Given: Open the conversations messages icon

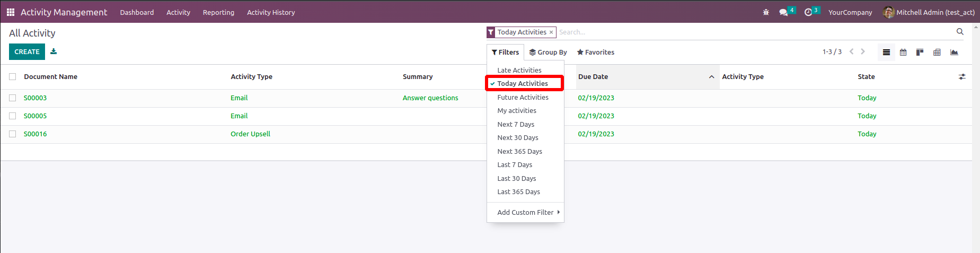Looking at the screenshot, I should (783, 12).
